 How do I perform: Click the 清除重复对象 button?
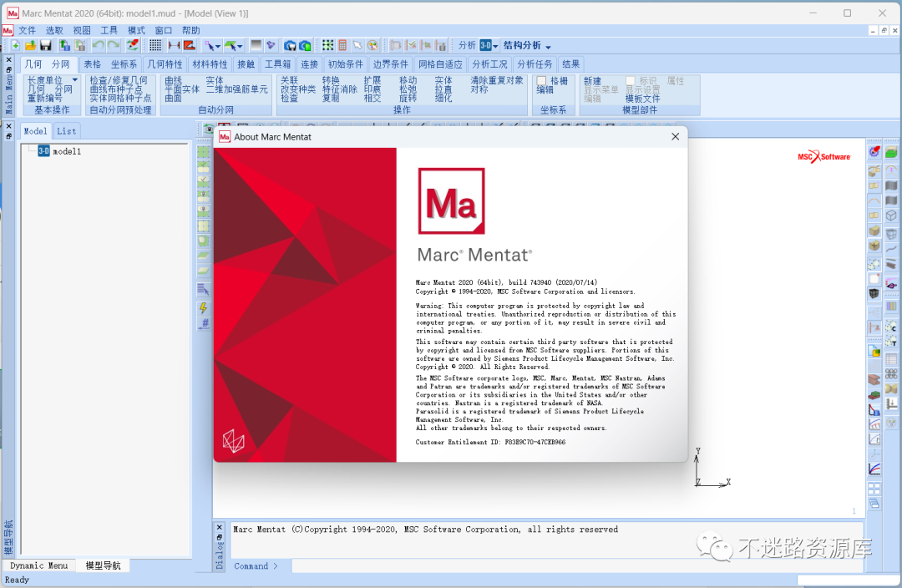[497, 80]
